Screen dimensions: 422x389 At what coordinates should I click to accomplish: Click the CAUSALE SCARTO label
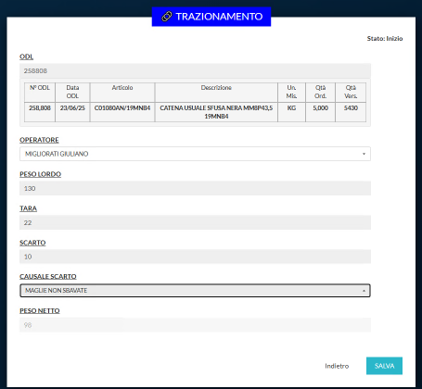pyautogui.click(x=48, y=277)
